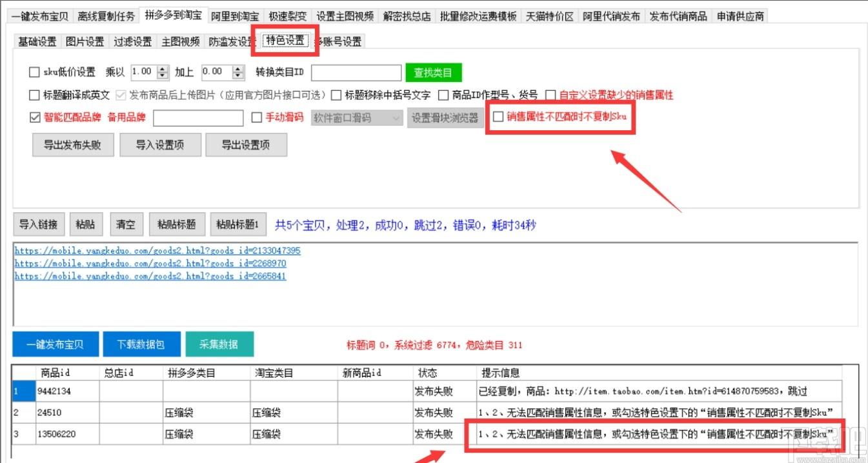Click the 备用品牌 text field

coord(198,118)
